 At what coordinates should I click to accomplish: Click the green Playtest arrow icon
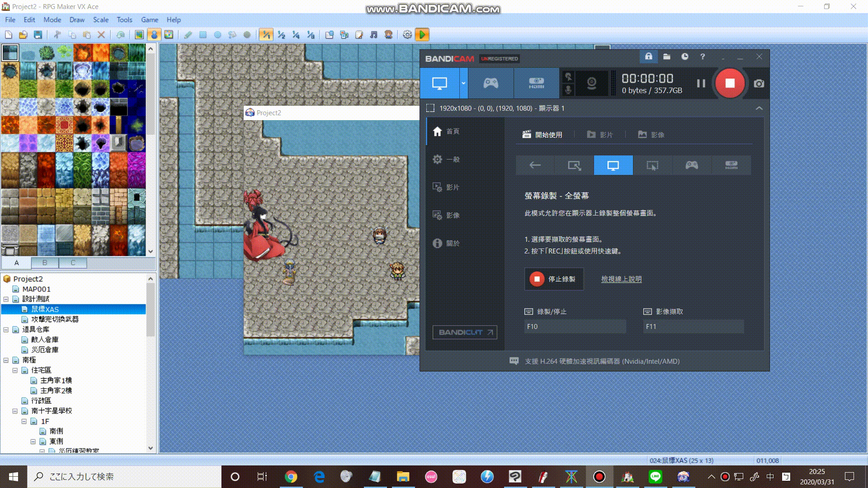[x=422, y=35]
